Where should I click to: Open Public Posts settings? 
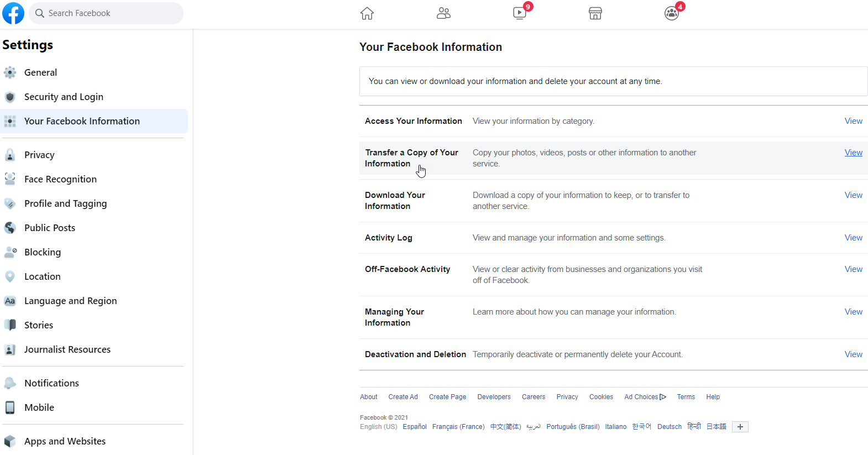(x=94, y=228)
